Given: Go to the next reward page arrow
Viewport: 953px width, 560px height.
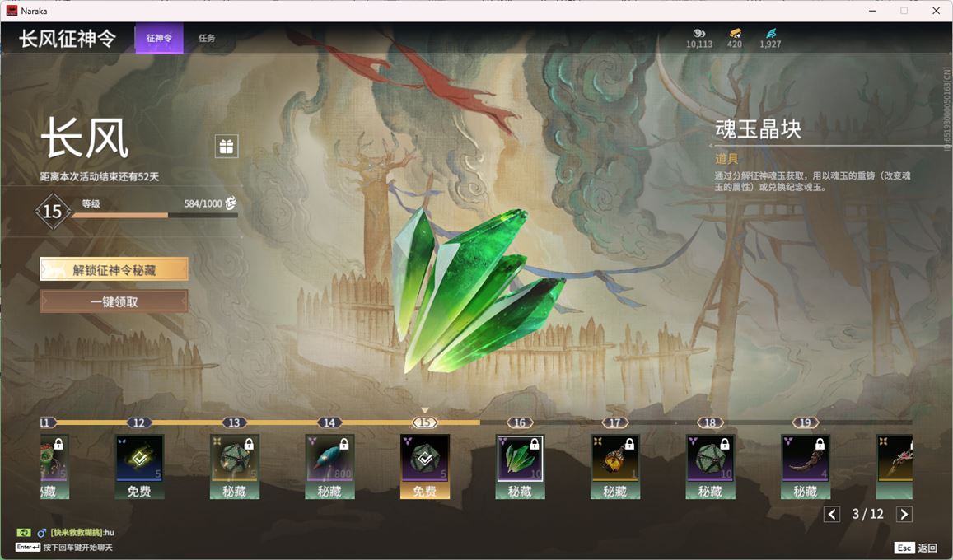Looking at the screenshot, I should 904,515.
